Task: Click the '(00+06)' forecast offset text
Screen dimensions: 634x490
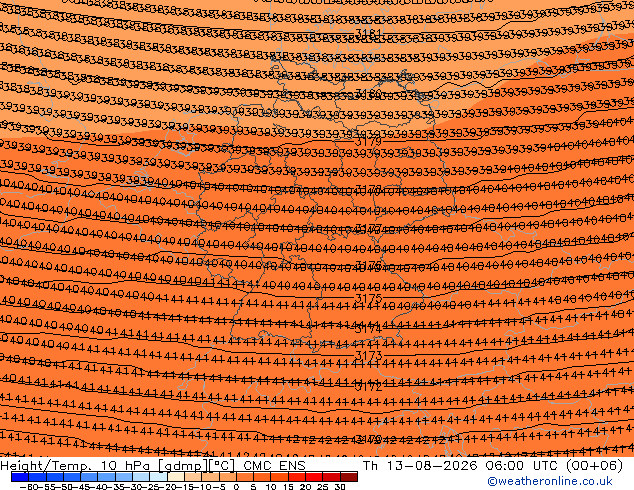Action: [x=594, y=466]
